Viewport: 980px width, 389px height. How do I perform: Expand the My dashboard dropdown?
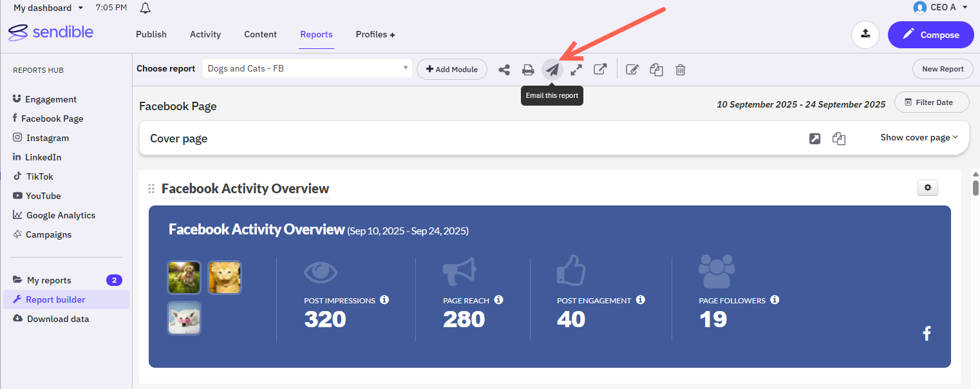[x=48, y=8]
